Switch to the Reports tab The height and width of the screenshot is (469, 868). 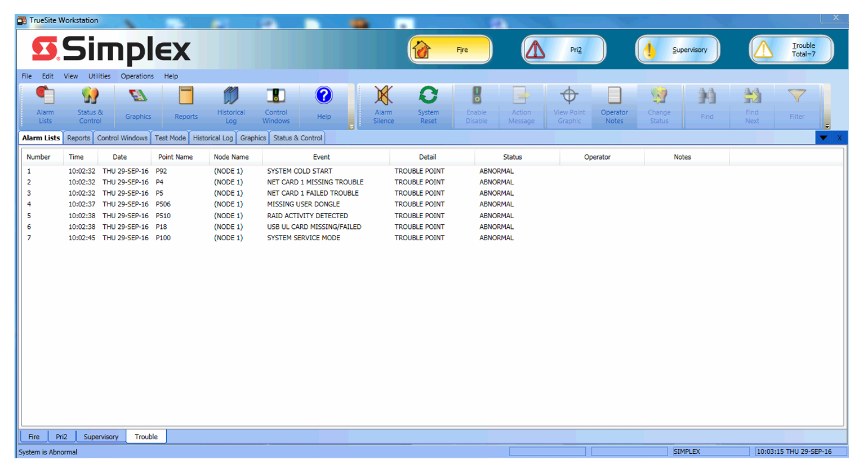[78, 138]
